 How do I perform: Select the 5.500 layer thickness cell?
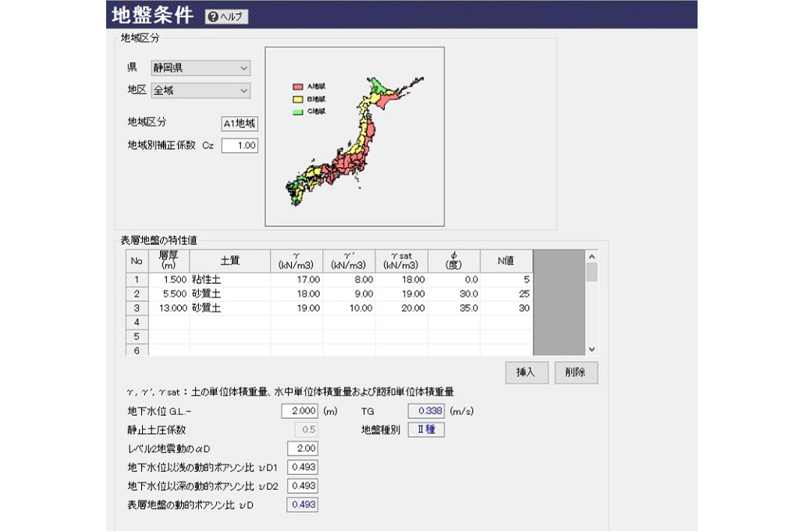click(169, 294)
